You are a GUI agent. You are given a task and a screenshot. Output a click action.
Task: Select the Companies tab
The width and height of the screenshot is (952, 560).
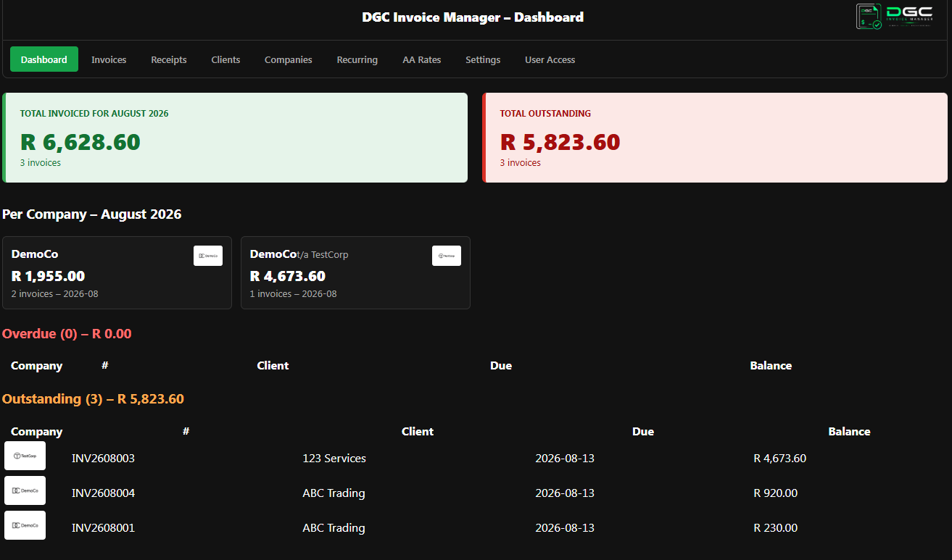click(x=289, y=59)
